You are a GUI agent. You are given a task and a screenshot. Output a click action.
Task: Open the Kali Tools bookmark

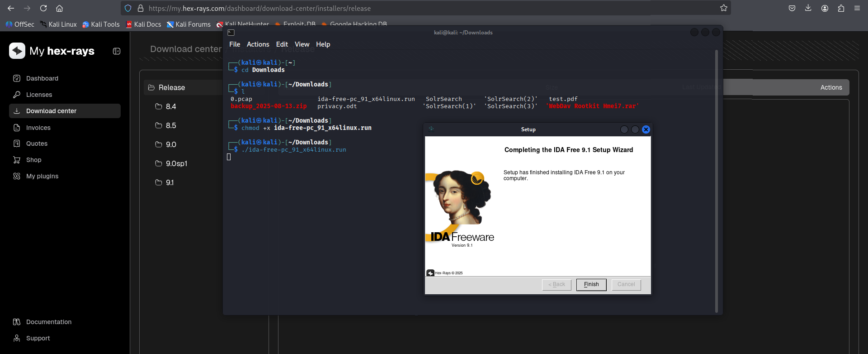click(x=101, y=24)
